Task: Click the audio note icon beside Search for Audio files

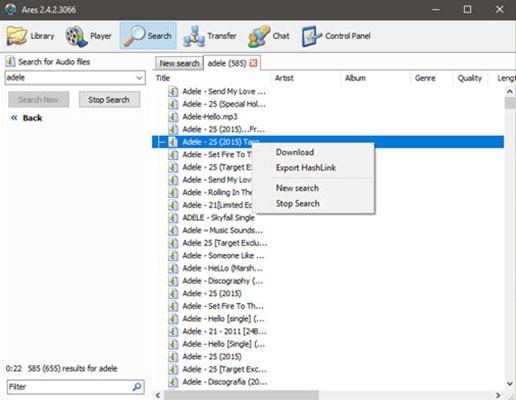Action: tap(10, 61)
